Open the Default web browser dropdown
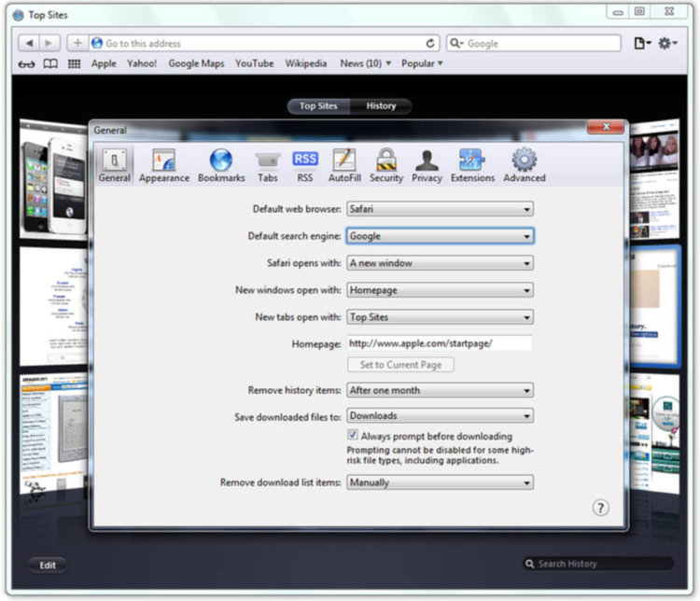The height and width of the screenshot is (601, 700). pyautogui.click(x=440, y=209)
